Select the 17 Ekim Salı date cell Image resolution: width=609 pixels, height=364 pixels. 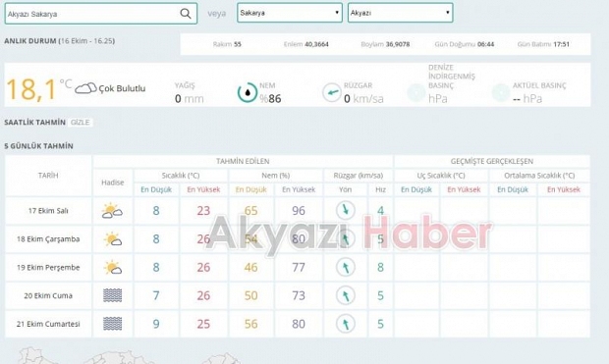tap(48, 211)
